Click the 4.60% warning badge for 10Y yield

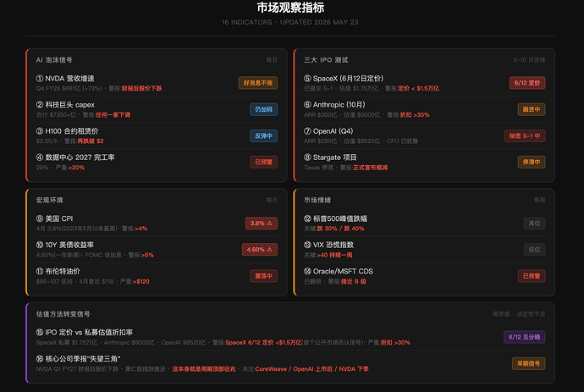260,249
